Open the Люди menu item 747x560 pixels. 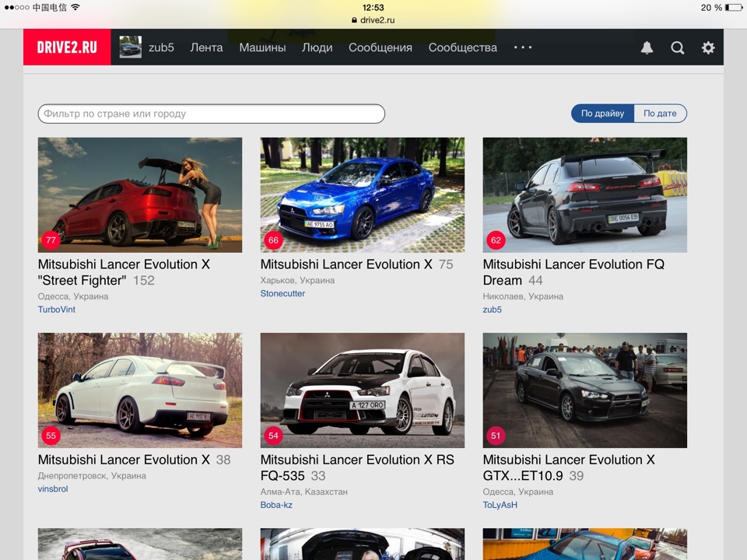[x=317, y=47]
